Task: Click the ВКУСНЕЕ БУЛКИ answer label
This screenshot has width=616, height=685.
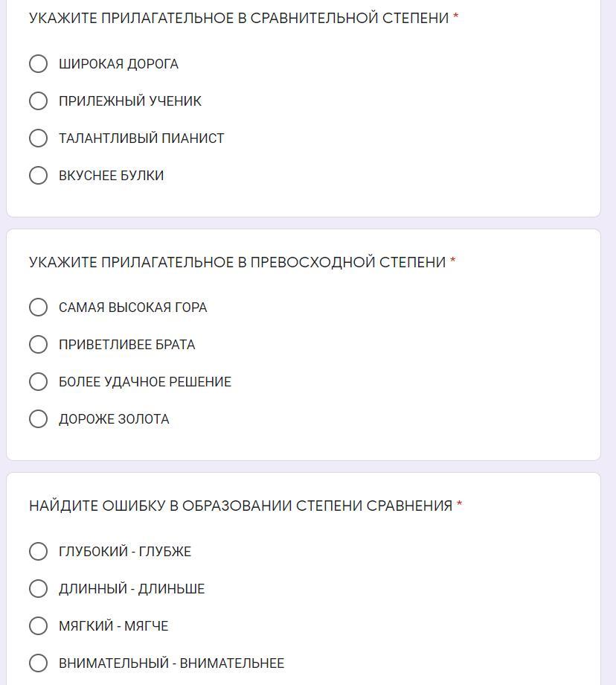Action: pyautogui.click(x=112, y=176)
